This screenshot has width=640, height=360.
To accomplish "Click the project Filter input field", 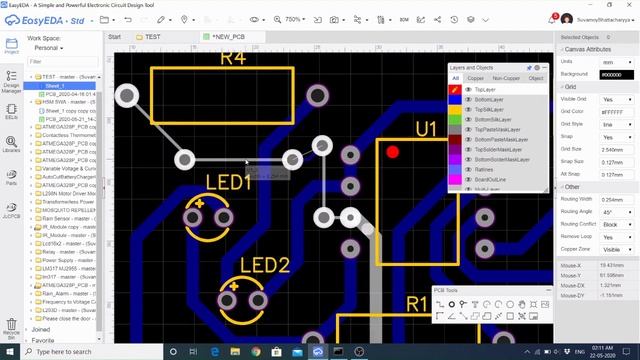I will coord(62,62).
